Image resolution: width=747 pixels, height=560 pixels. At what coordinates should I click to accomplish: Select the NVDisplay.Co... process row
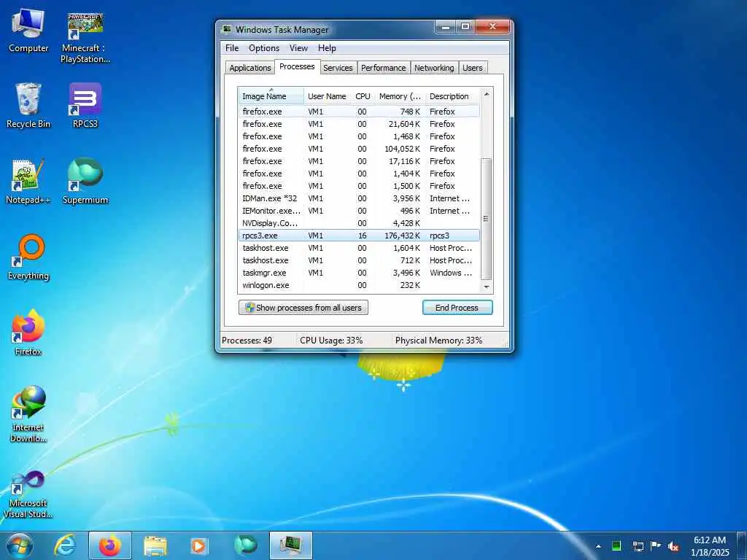tap(359, 223)
